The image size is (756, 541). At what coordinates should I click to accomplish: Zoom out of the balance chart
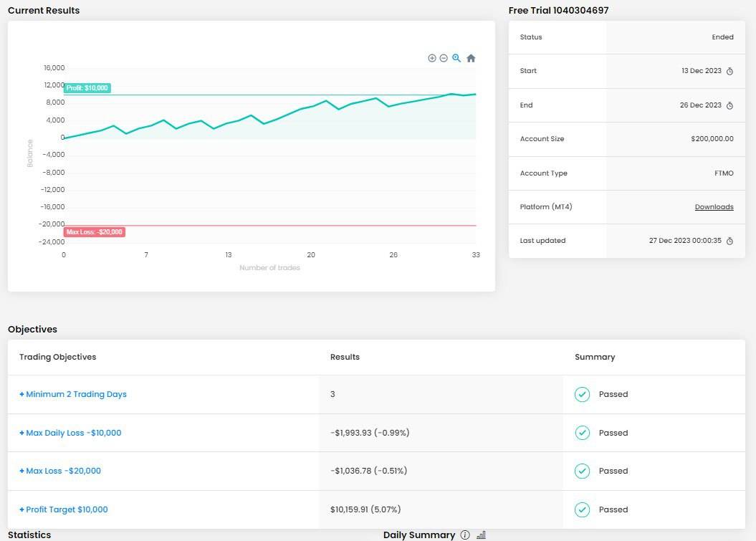click(x=444, y=58)
